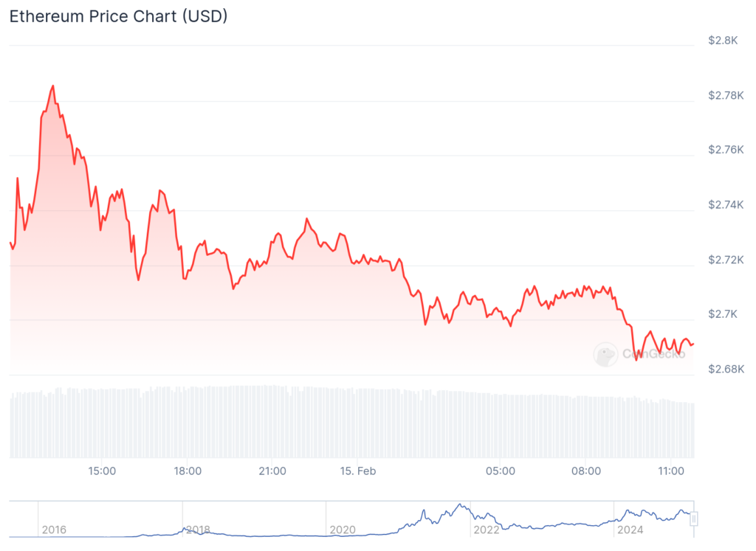Click the 11:00 time axis label
Image resolution: width=756 pixels, height=551 pixels.
[670, 471]
